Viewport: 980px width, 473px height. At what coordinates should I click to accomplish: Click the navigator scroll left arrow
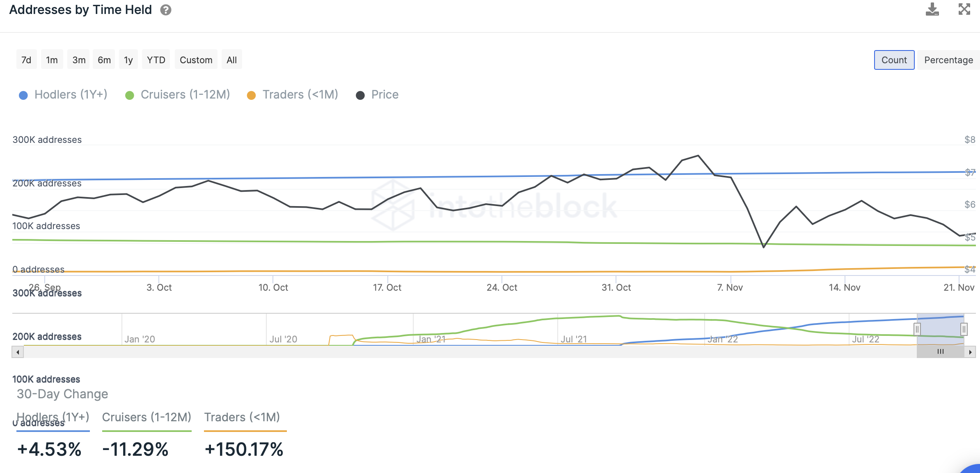click(18, 352)
